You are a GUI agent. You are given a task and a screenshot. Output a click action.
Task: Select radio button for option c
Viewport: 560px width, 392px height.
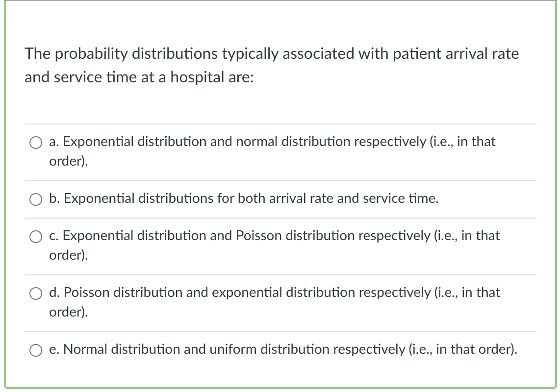tap(35, 237)
